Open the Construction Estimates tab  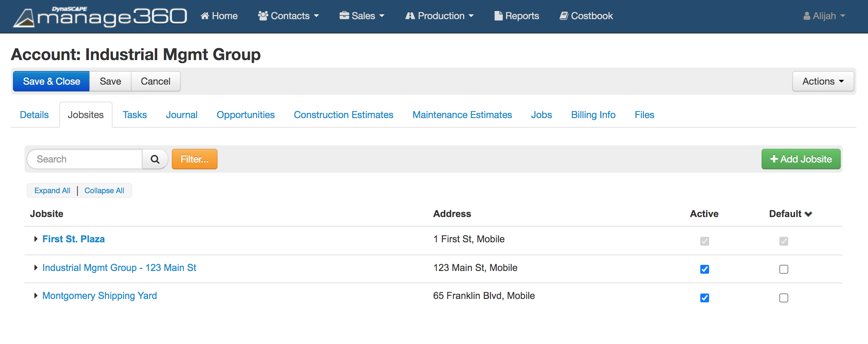click(343, 115)
